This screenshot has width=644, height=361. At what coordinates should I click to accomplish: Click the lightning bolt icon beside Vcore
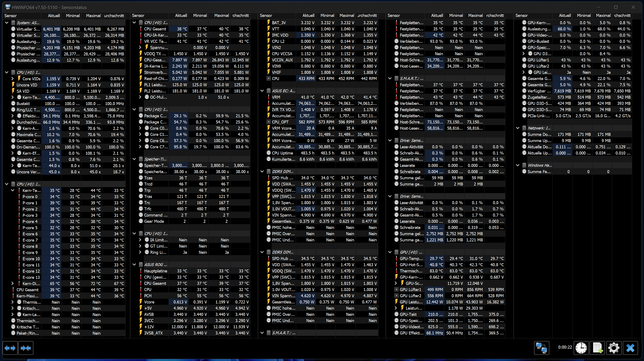(141, 302)
